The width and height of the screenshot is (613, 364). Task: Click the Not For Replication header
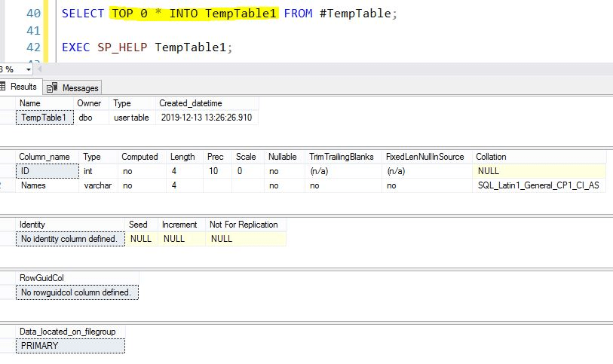pos(246,225)
